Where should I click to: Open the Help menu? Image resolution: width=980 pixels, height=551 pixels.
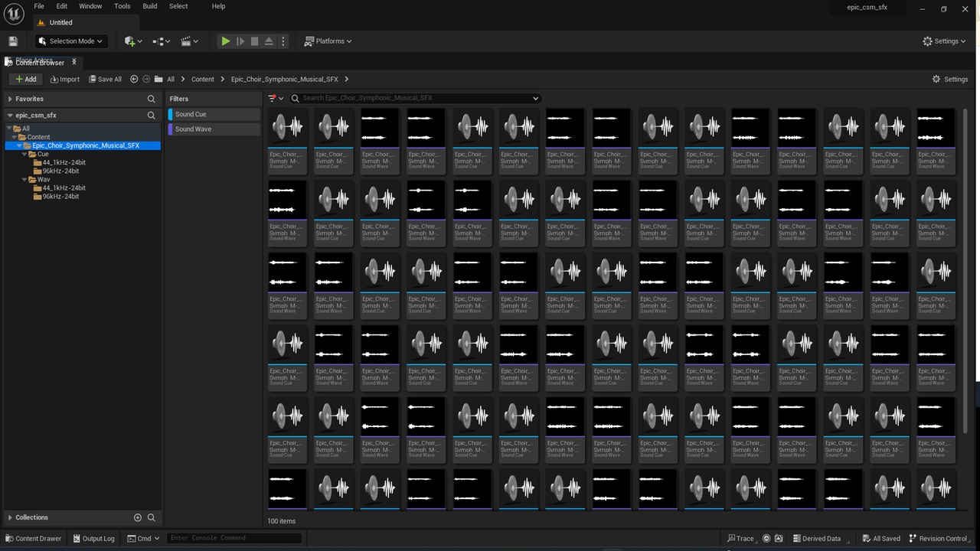218,6
